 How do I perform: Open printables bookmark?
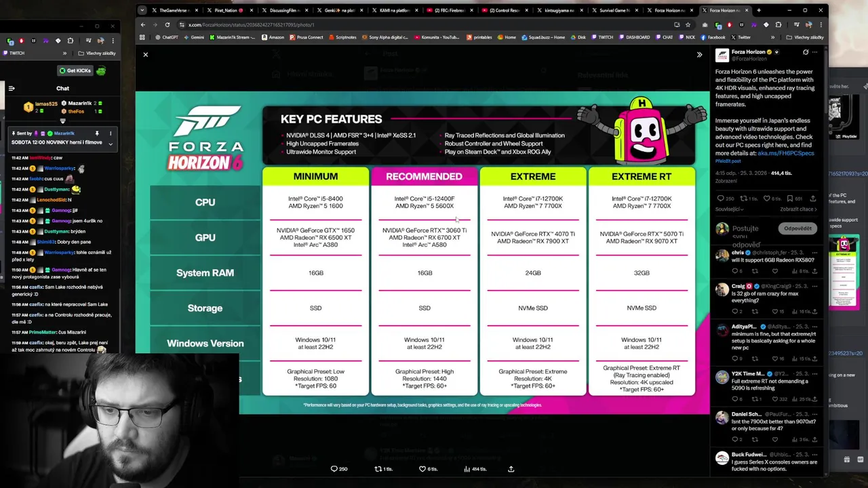pyautogui.click(x=479, y=37)
